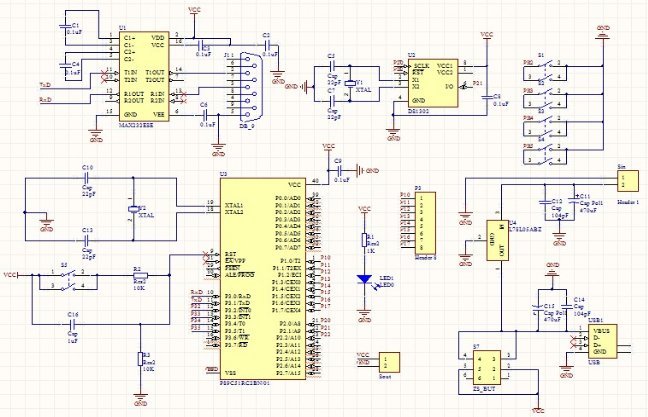This screenshot has height=417, width=648.
Task: Select the U4 L78L05ABZ regulator
Action: (x=497, y=240)
